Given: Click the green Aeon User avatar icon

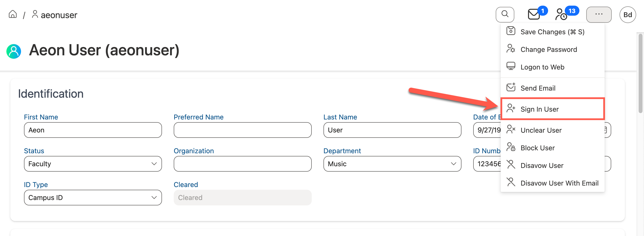Looking at the screenshot, I should [x=14, y=51].
